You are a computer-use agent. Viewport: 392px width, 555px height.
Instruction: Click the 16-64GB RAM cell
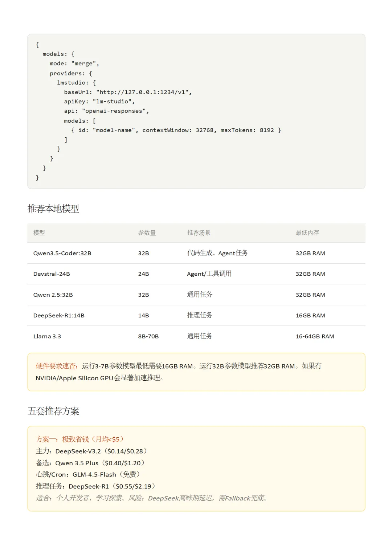315,336
